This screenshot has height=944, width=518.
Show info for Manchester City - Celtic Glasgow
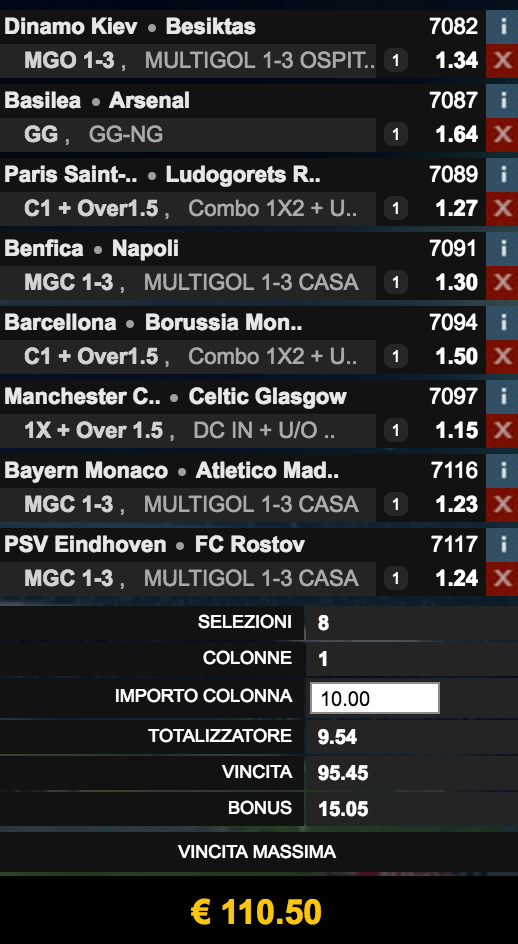click(502, 397)
